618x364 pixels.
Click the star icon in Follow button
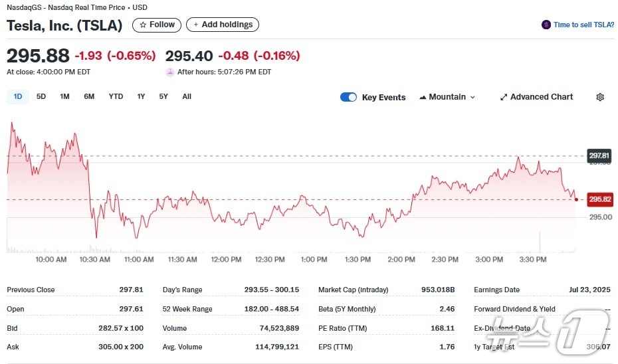142,25
